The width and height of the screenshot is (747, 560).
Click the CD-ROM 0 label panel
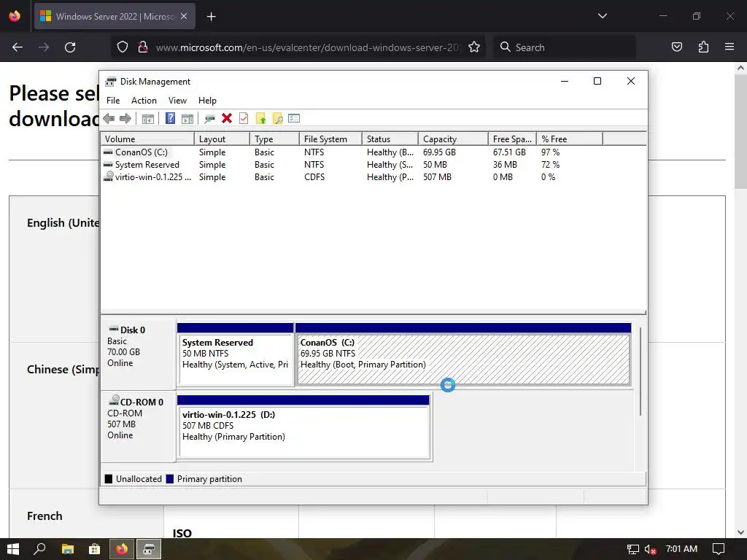click(138, 427)
